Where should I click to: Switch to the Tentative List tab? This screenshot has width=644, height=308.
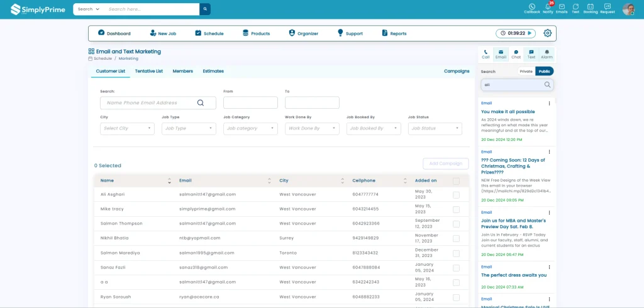coord(148,71)
